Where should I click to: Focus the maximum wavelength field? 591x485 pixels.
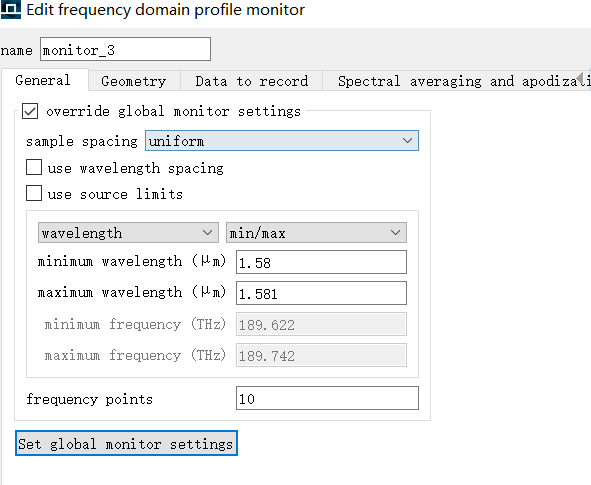click(321, 293)
